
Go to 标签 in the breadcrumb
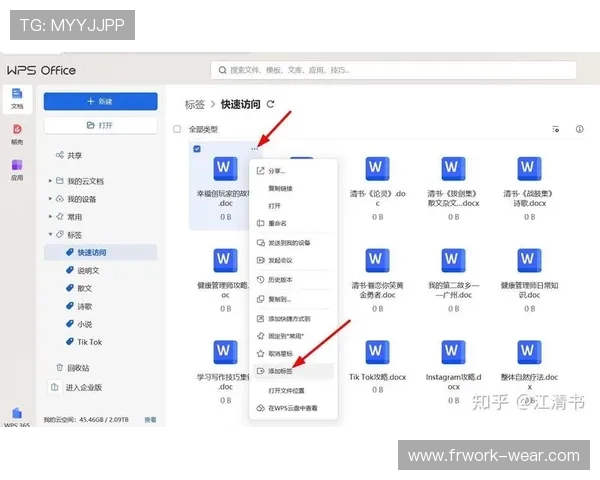(195, 104)
